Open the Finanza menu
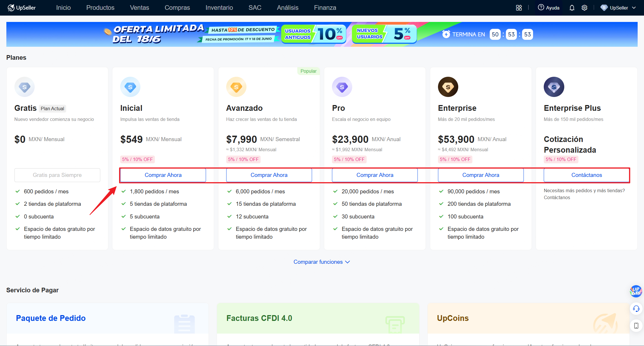The image size is (644, 346). click(x=325, y=8)
